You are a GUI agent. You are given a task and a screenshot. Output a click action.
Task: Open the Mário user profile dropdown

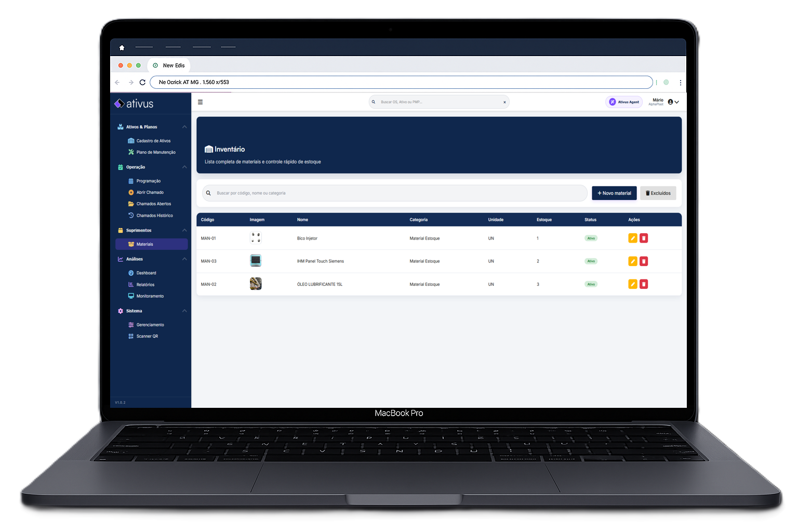pyautogui.click(x=673, y=102)
